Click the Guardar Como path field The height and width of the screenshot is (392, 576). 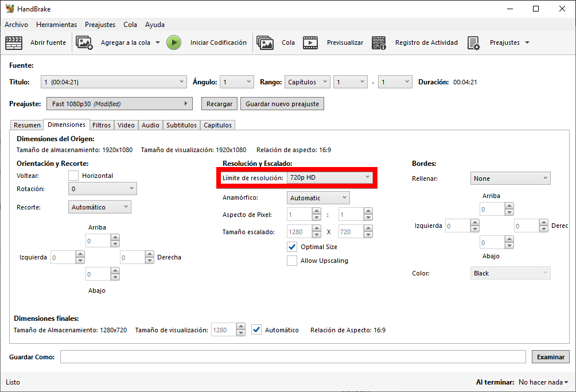(293, 357)
